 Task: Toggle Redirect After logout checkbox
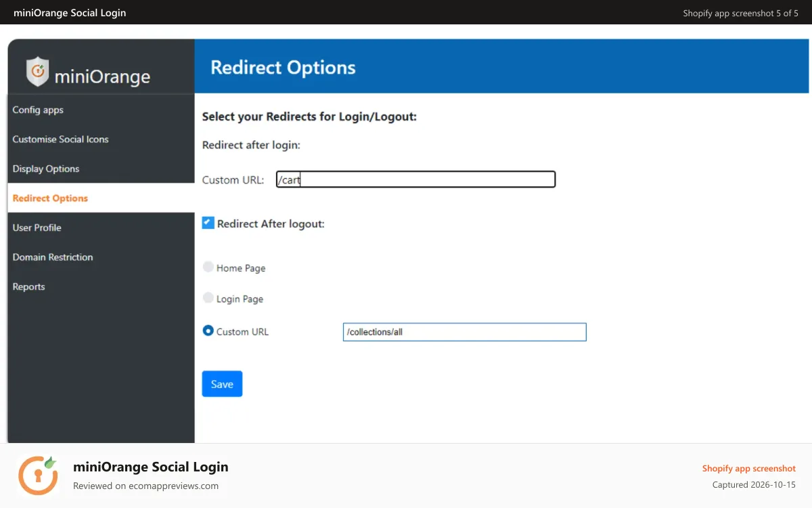click(x=208, y=223)
